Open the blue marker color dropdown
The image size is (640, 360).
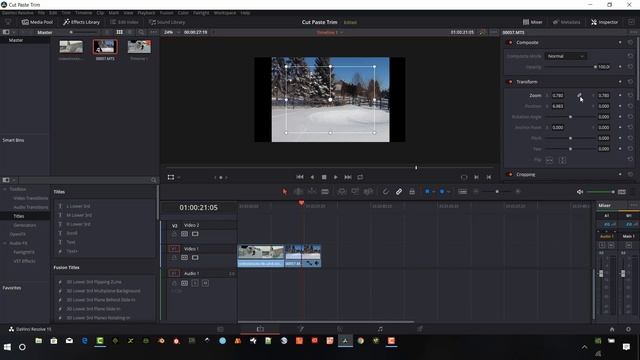(448, 191)
